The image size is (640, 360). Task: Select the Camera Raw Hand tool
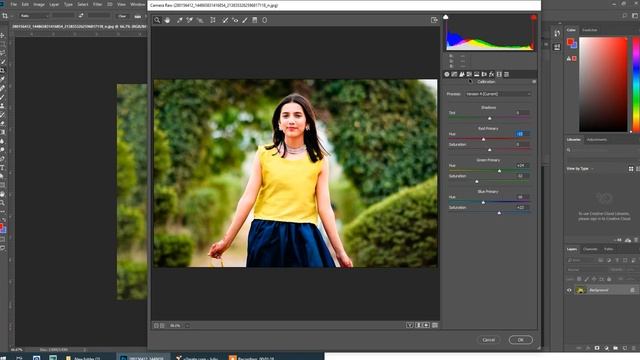(167, 20)
